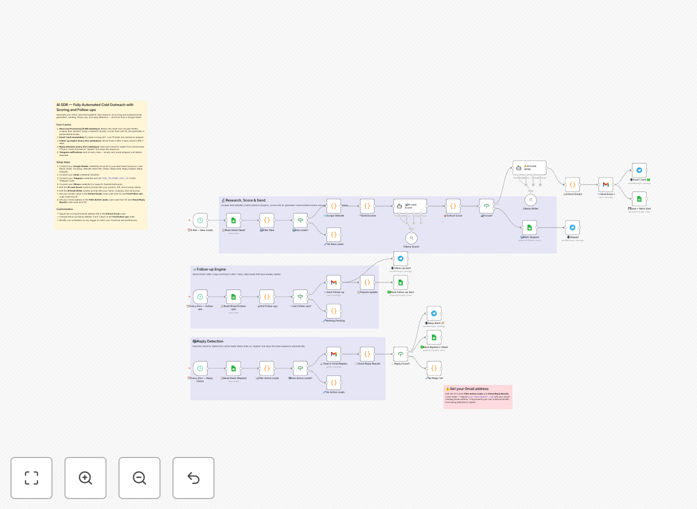The width and height of the screenshot is (697, 509).
Task: Open the Every 2hrs Reply Check trigger
Action: [x=200, y=368]
